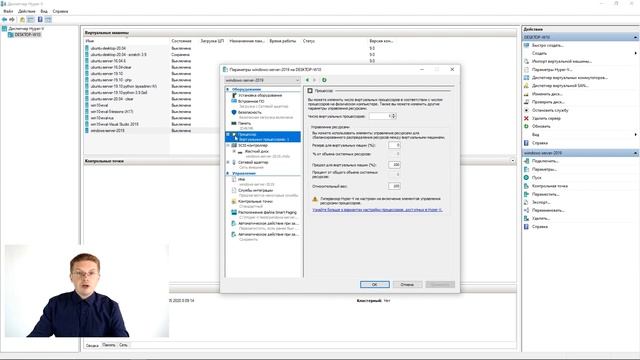Click Остановить службу action
Image resolution: width=640 pixels, height=360 pixels.
coord(550,110)
